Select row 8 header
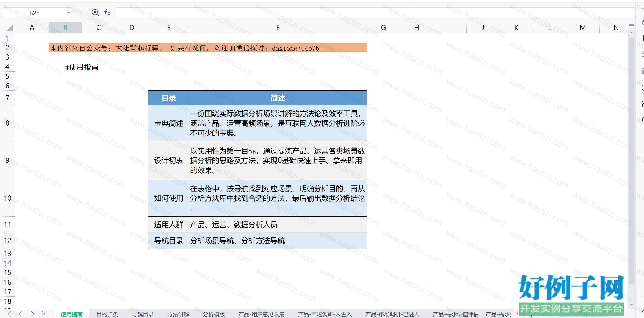Screen dimensions: 644x318 8,123
